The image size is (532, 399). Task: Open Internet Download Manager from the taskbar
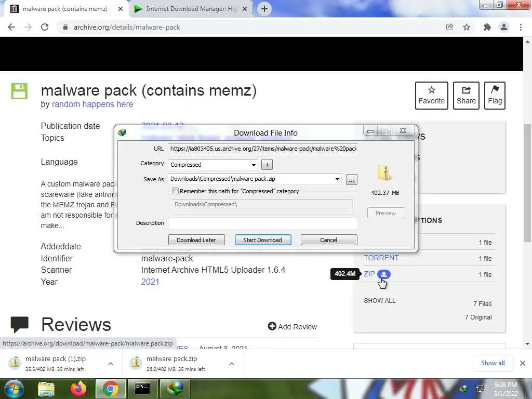(x=175, y=389)
